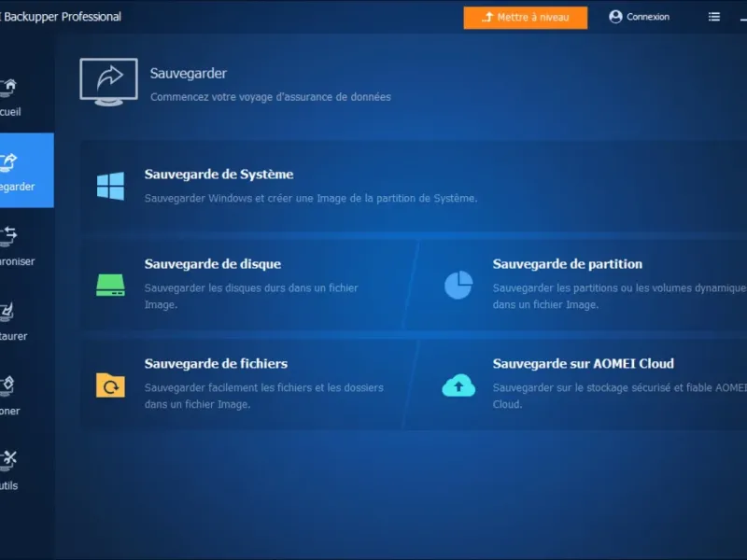Click the green disk backup icon
This screenshot has height=560, width=747.
point(110,285)
